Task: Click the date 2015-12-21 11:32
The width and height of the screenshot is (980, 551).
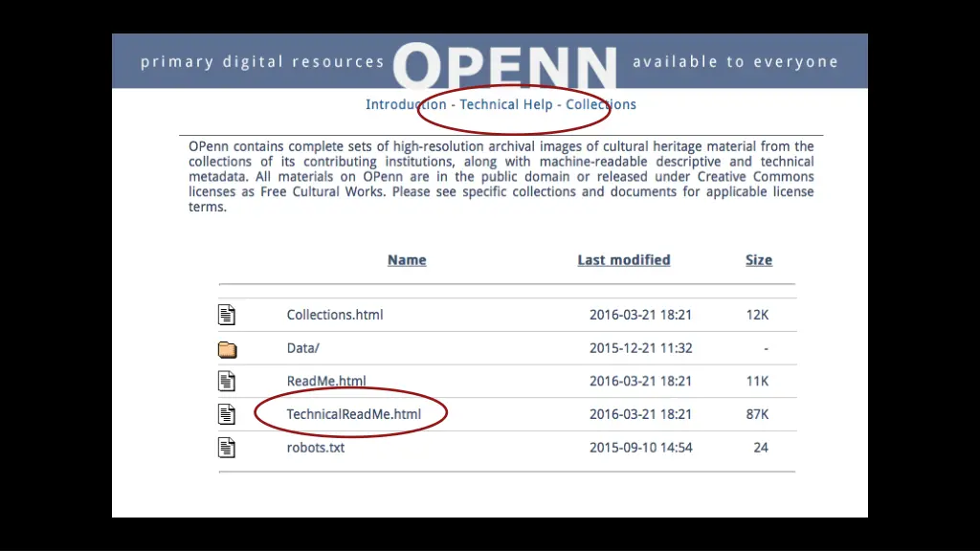Action: [x=640, y=348]
